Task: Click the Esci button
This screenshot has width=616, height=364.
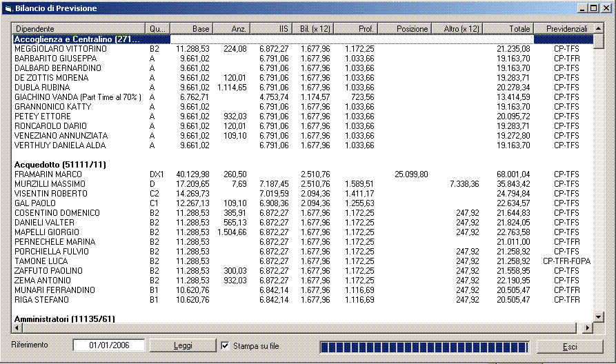Action: 570,346
